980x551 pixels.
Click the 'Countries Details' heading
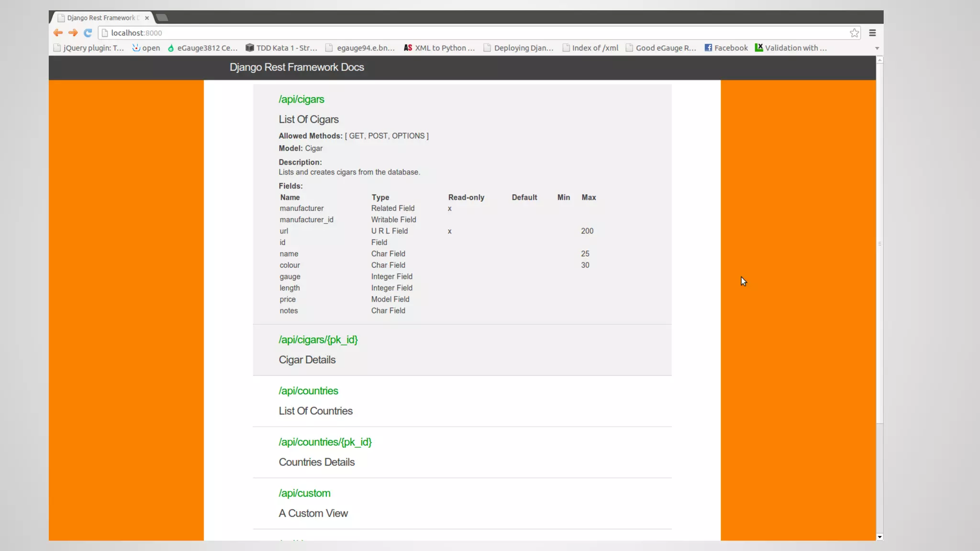(x=317, y=462)
